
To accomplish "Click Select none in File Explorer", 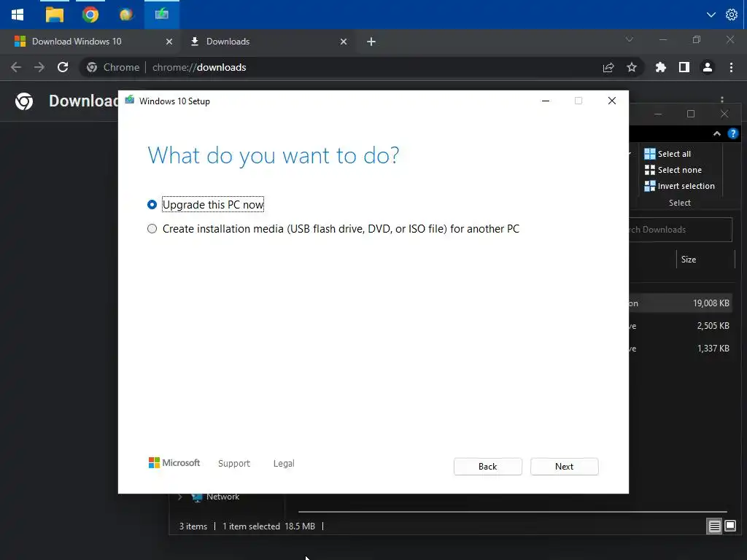I will coord(673,170).
